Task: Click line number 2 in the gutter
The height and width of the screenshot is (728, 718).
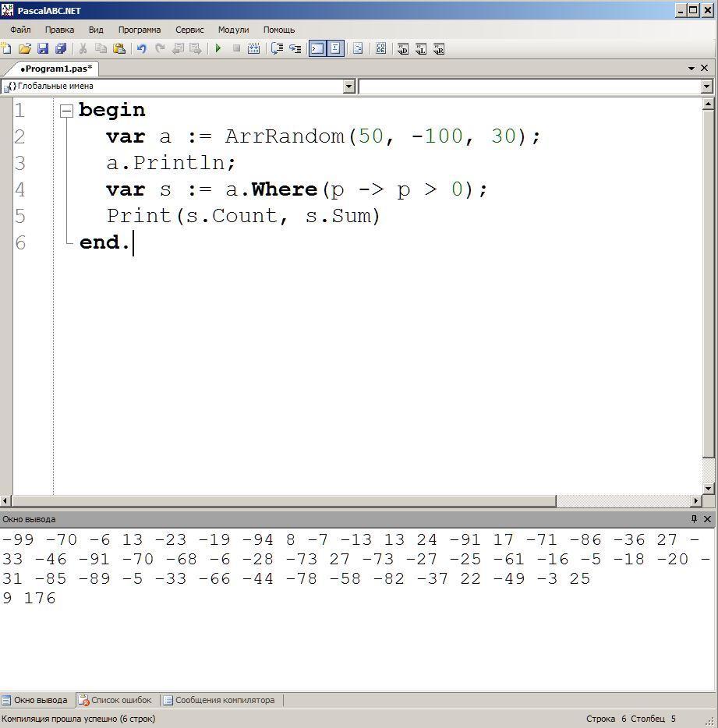Action: [x=19, y=136]
